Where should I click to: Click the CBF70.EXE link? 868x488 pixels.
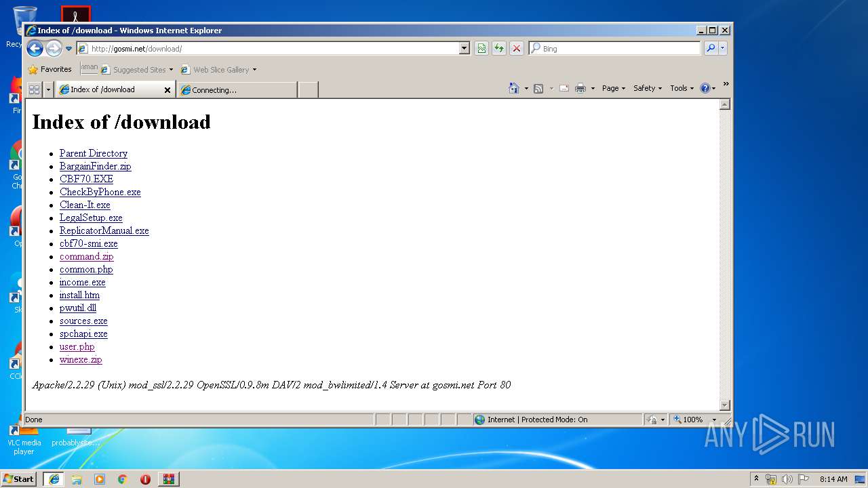[86, 179]
